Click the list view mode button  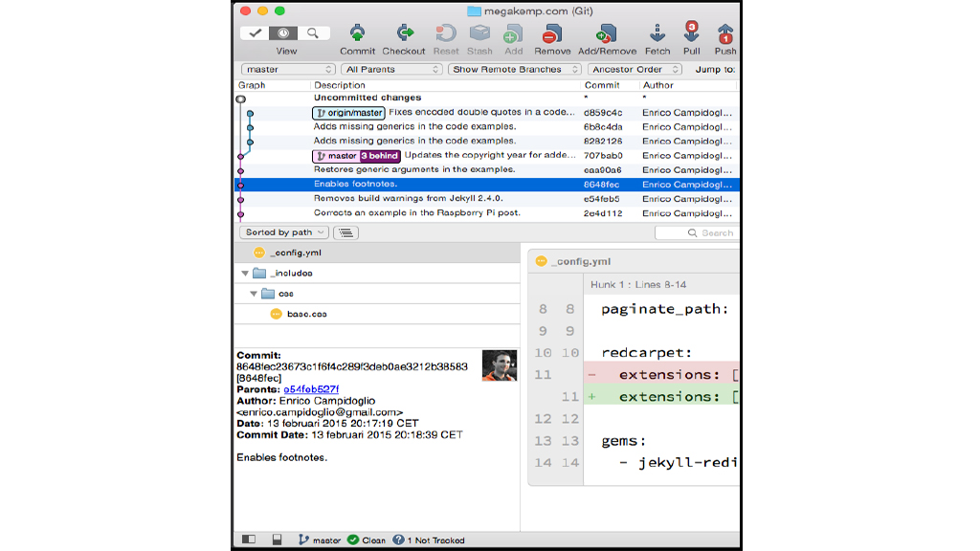(345, 232)
